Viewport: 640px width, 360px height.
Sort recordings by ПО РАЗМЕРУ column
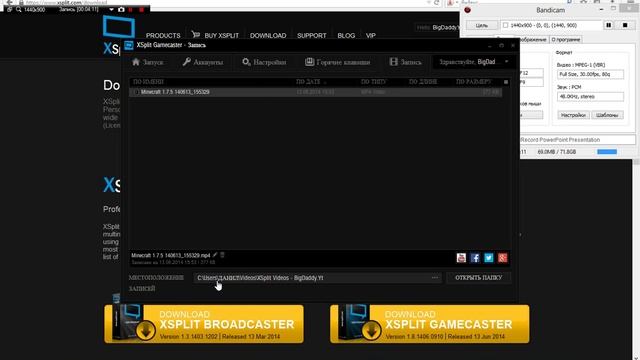tap(473, 82)
